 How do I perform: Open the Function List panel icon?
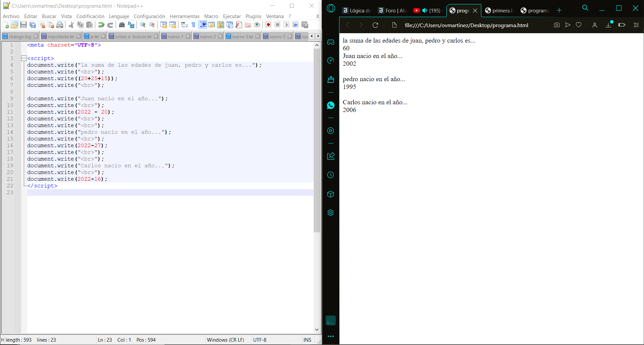(239, 25)
